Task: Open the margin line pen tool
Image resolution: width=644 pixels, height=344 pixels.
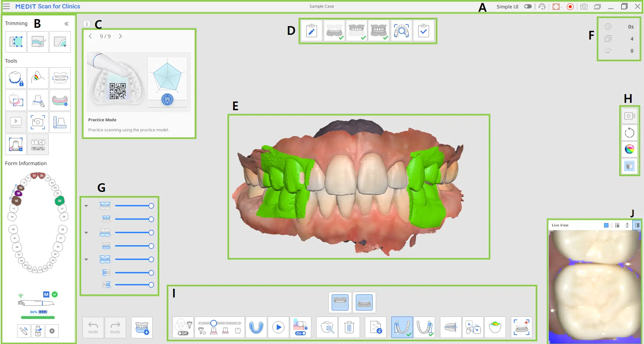Action: [x=38, y=100]
